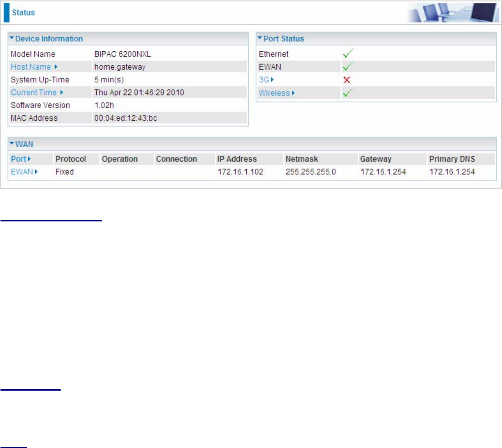Open the Host Name link
This screenshot has height=448, width=502.
pos(34,67)
